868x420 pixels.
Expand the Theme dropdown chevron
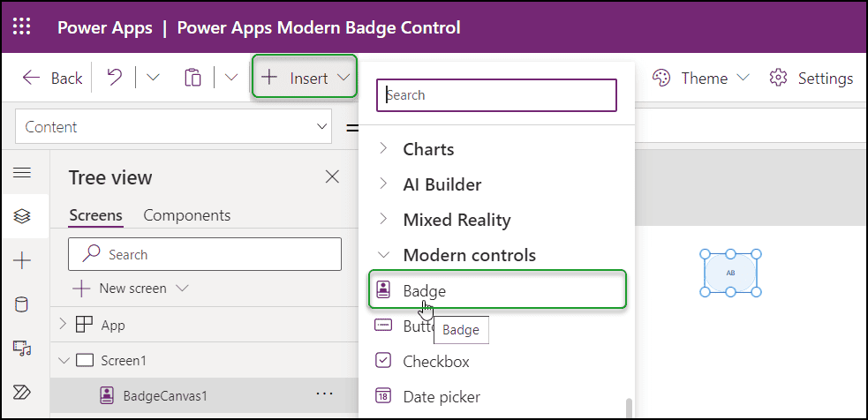pyautogui.click(x=743, y=78)
